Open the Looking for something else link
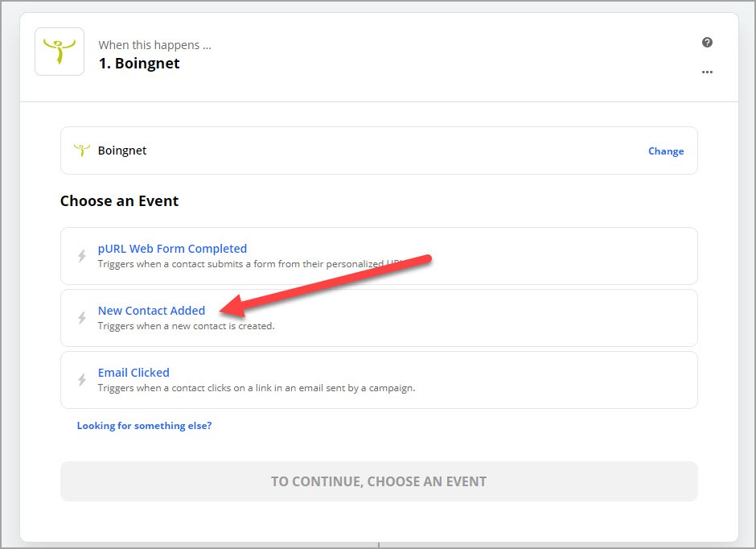Screen dimensions: 756x549 (x=144, y=426)
